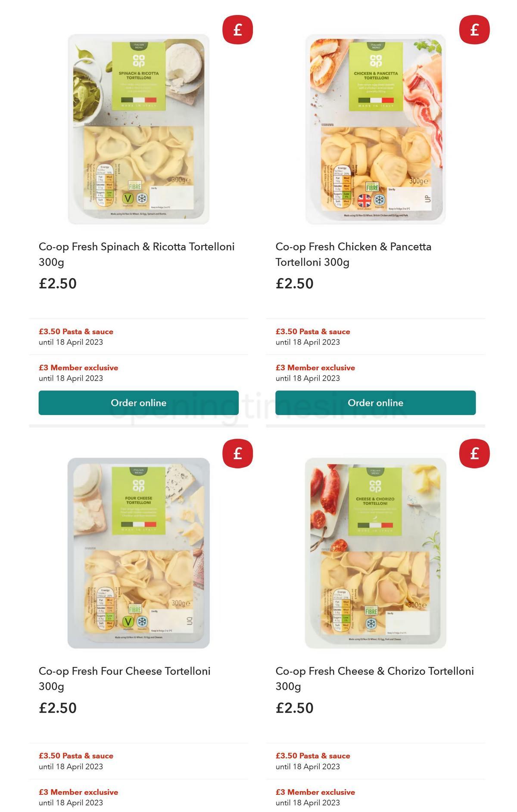The image size is (517, 812).
Task: Select the Order online button under Chicken & Pancetta Tortelloni
Action: tap(375, 403)
